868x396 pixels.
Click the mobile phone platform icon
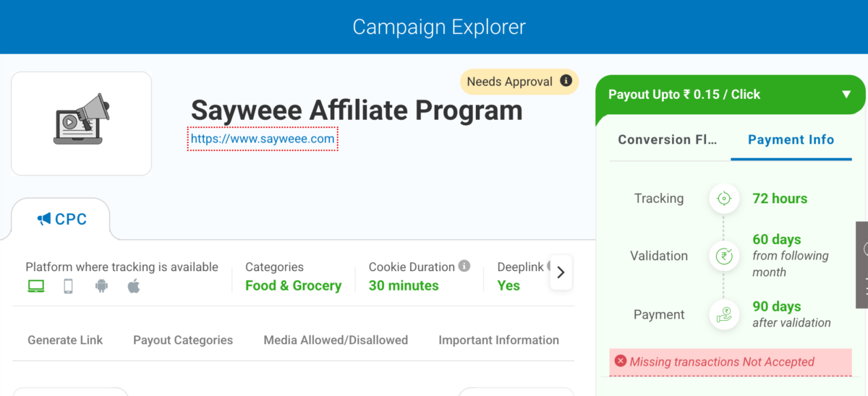pyautogui.click(x=69, y=286)
